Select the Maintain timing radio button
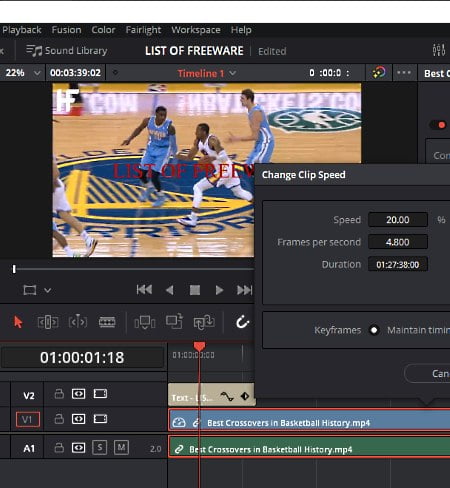This screenshot has height=488, width=450. [x=374, y=330]
